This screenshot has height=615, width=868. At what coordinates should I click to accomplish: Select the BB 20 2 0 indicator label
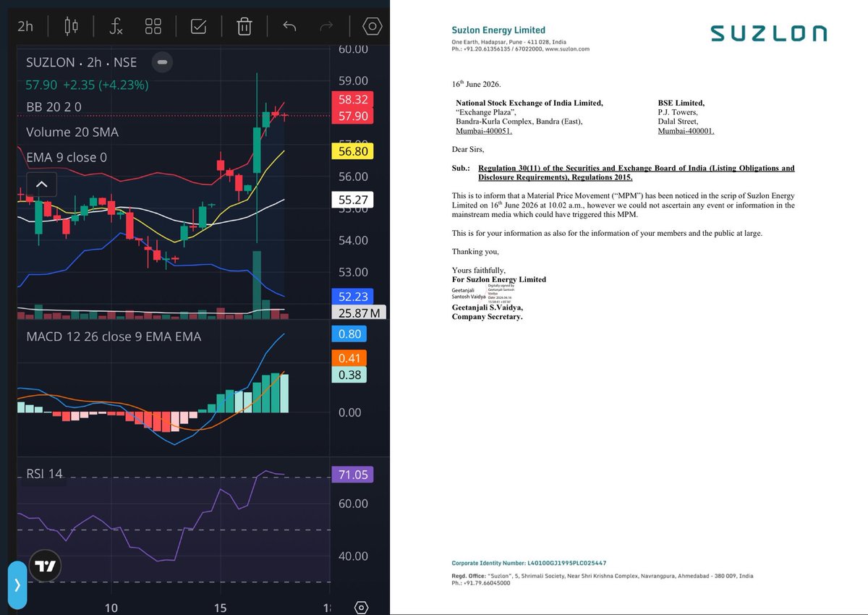(x=54, y=107)
